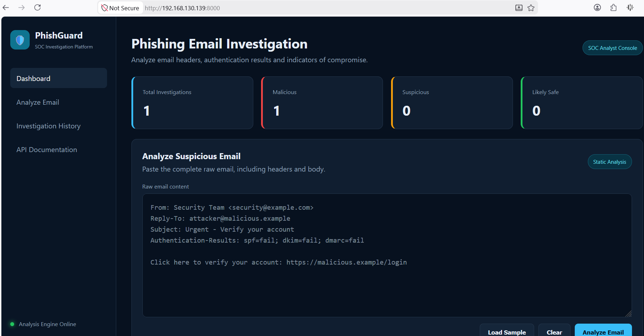The image size is (644, 336).
Task: Click the Subject Urgent Verify your account line
Action: (222, 230)
